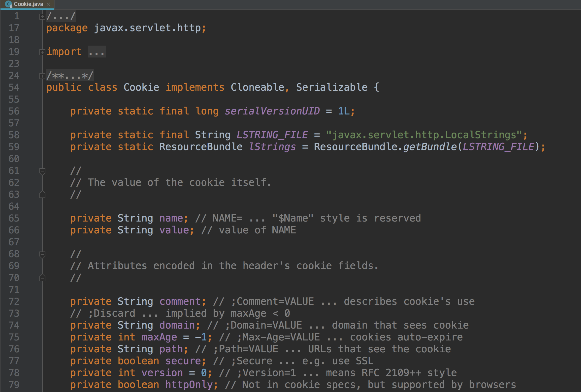
Task: Click the fold end marker on line 63
Action: click(42, 195)
